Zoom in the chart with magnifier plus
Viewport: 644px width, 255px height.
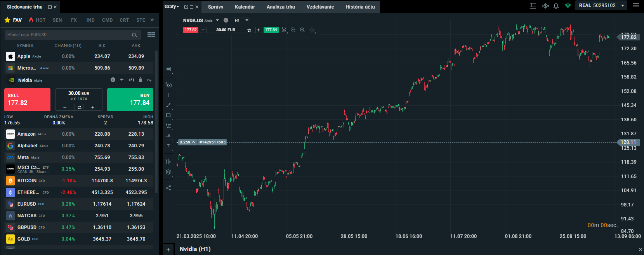pyautogui.click(x=302, y=30)
